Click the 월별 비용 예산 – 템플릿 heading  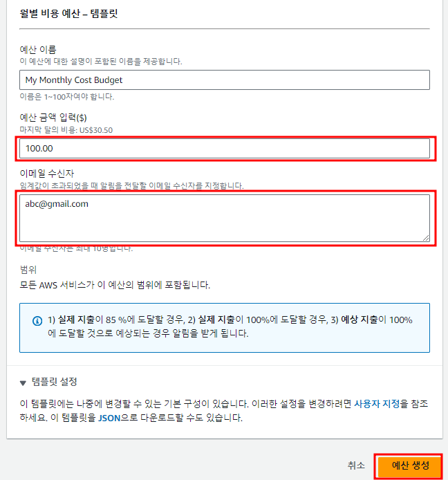[68, 14]
